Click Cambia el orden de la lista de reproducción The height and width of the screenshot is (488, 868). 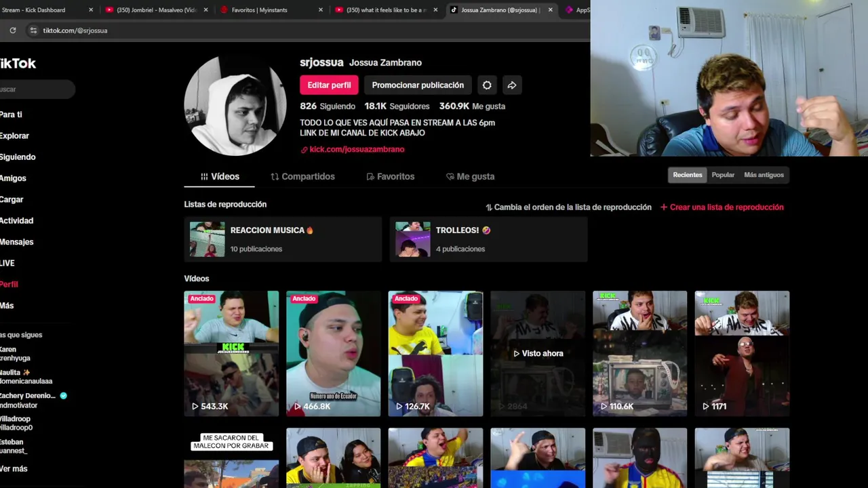coord(568,207)
